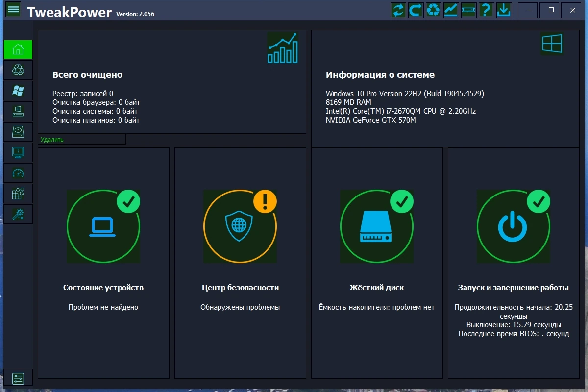Click Реестр: записей 0 line
Screen dimensions: 588x392
click(x=83, y=94)
